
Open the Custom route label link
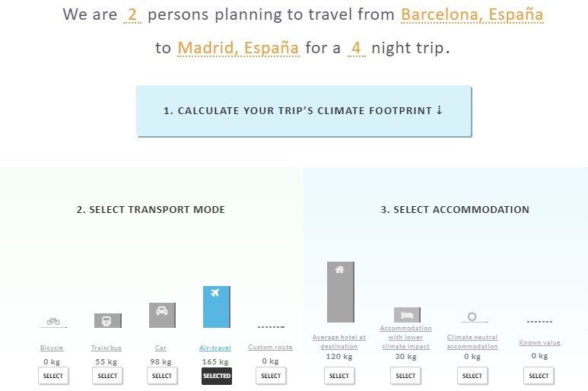point(270,347)
